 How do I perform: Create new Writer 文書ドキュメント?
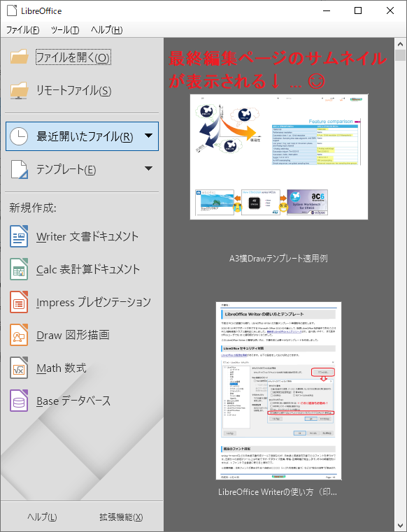click(87, 236)
